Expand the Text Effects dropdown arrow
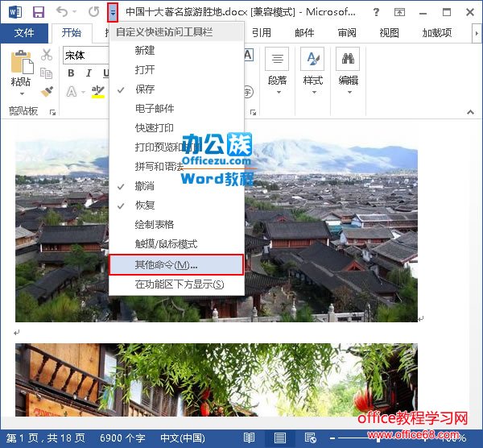483x448 pixels. [x=83, y=92]
